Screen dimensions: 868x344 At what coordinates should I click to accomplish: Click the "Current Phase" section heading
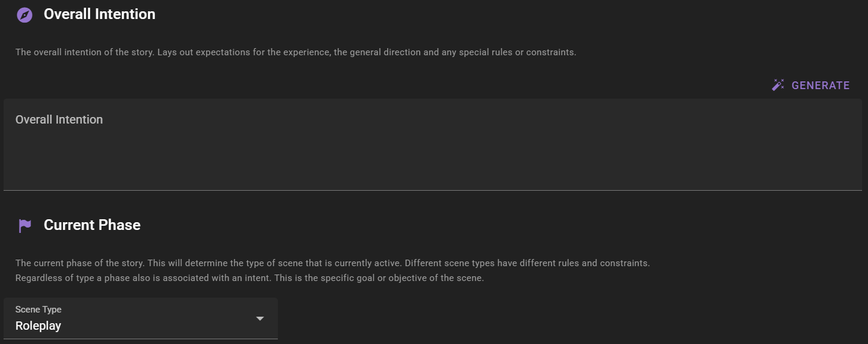pos(92,225)
